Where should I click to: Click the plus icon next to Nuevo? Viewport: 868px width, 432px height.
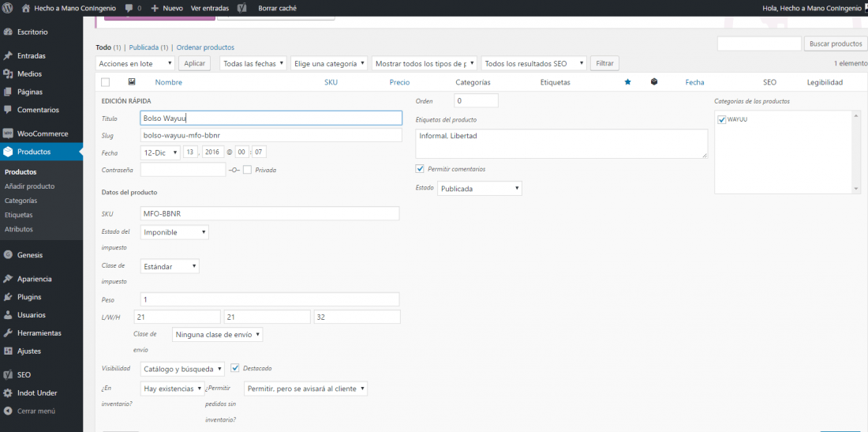tap(155, 9)
